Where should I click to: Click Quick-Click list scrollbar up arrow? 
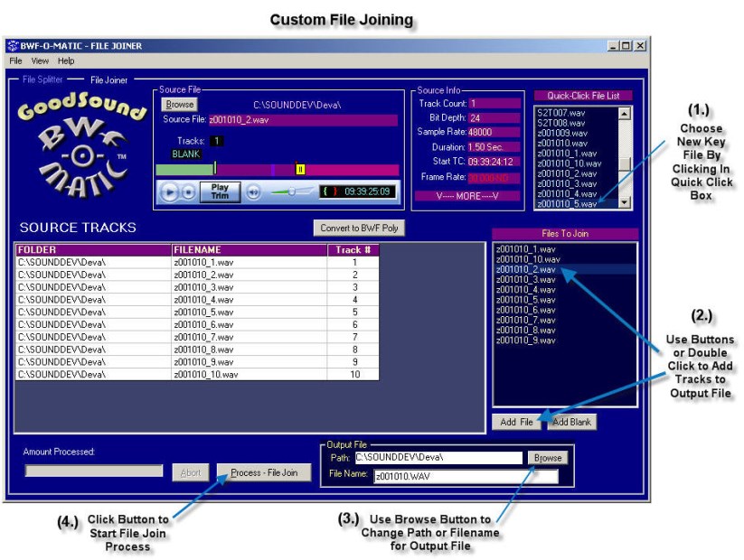pos(625,113)
